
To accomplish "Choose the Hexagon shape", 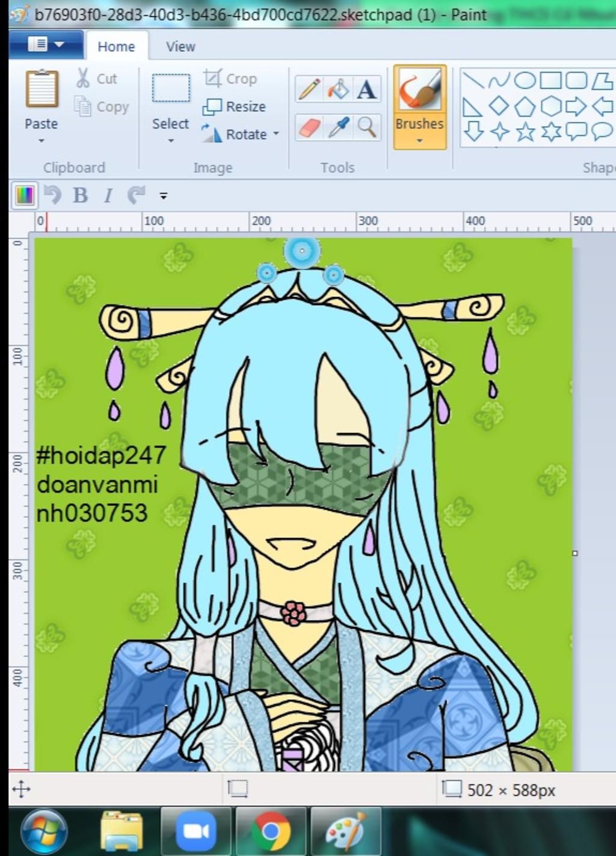I will coord(550,106).
